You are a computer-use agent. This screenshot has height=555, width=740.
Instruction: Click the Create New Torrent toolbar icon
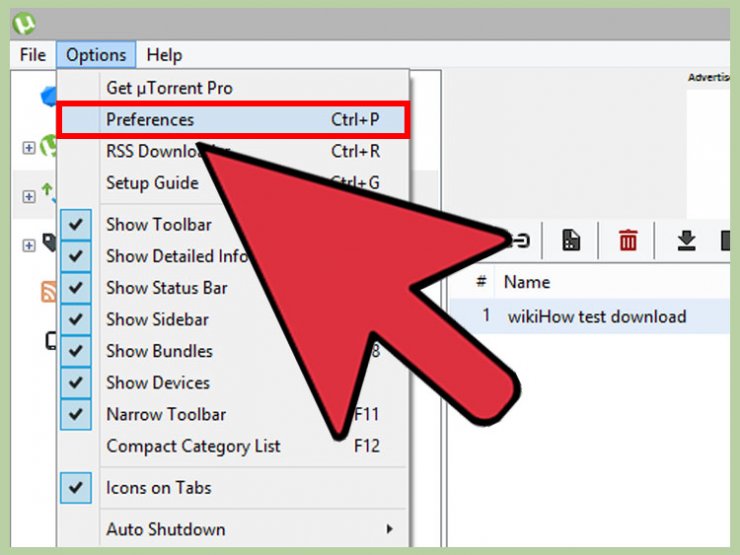[x=571, y=240]
